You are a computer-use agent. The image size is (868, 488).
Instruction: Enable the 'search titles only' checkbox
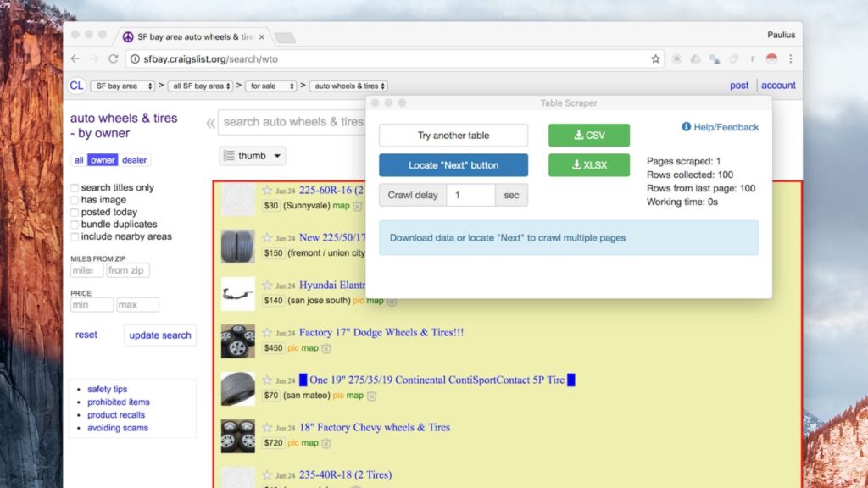tap(74, 188)
